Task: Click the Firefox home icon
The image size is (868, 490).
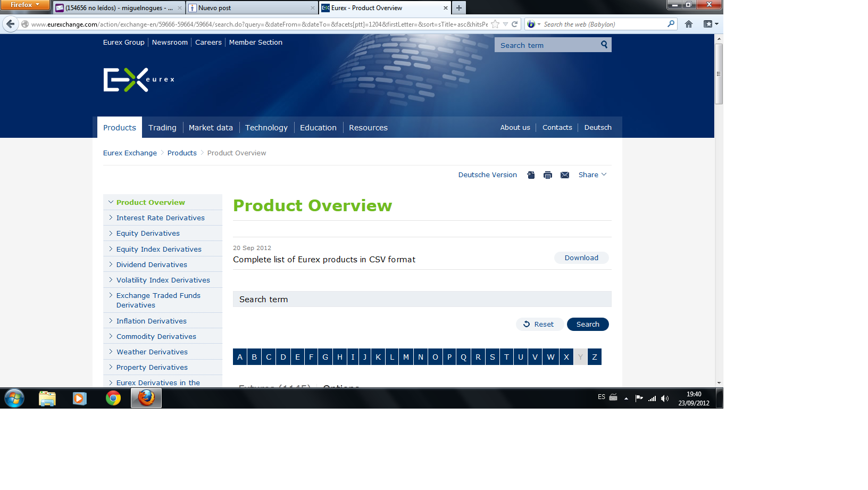Action: (x=689, y=24)
